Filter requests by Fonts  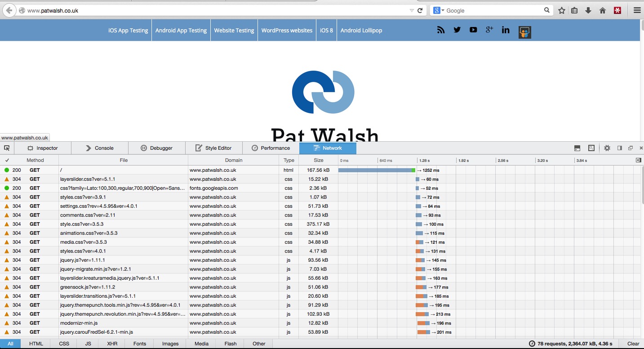140,344
